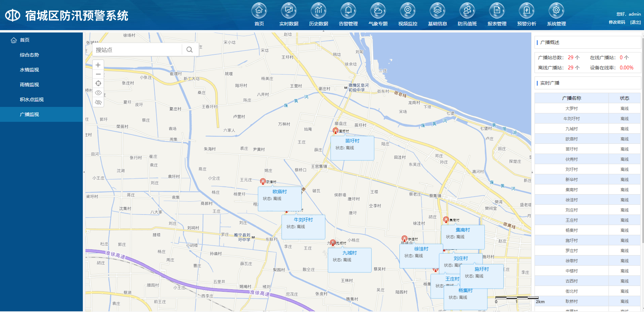The height and width of the screenshot is (312, 644).
Task: Click the 退出 logout link
Action: click(635, 22)
